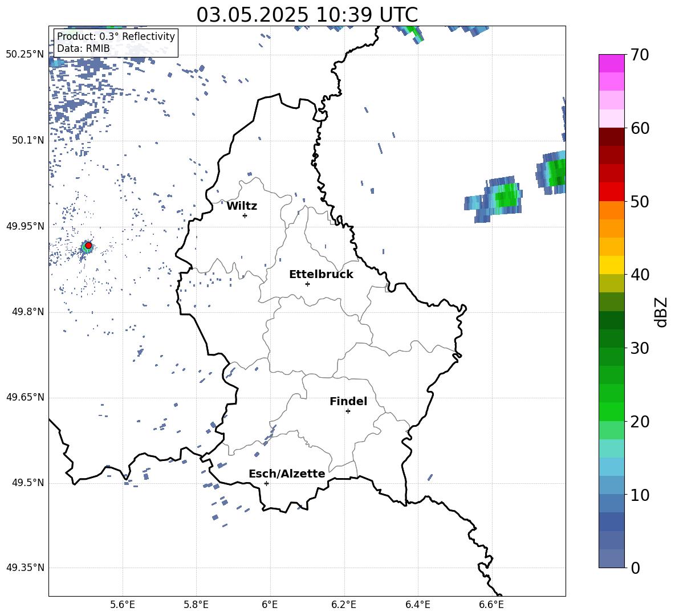Click the 50 colorbar tick label
The image size is (675, 616).
click(x=640, y=201)
